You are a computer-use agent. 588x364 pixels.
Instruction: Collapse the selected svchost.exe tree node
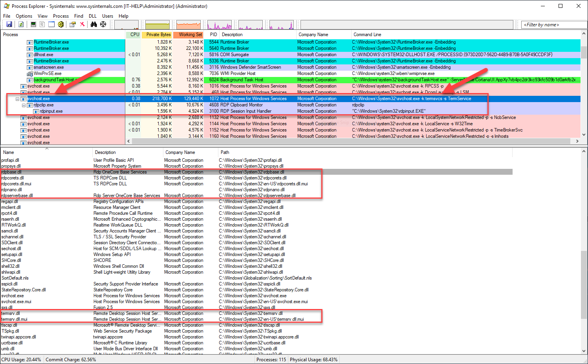[17, 99]
